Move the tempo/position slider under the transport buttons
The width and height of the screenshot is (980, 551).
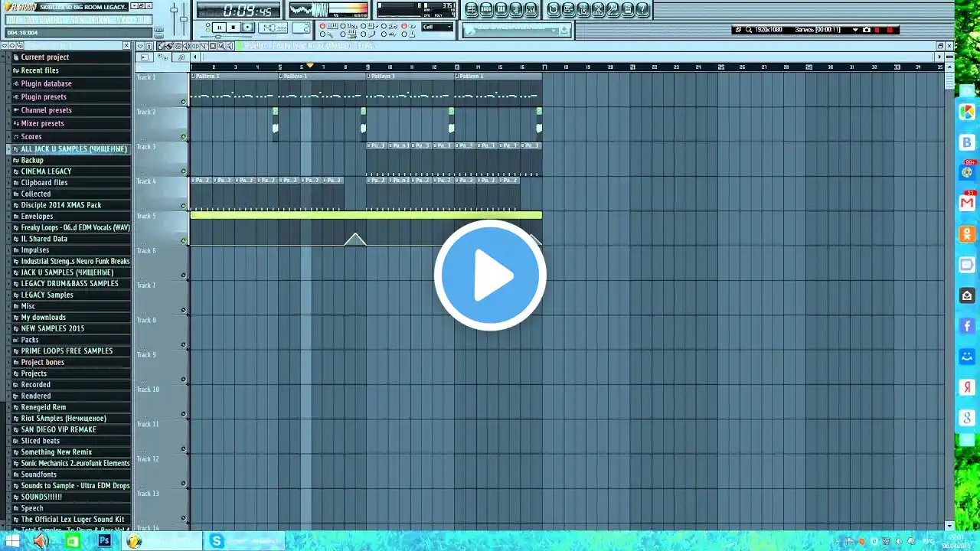pos(217,37)
